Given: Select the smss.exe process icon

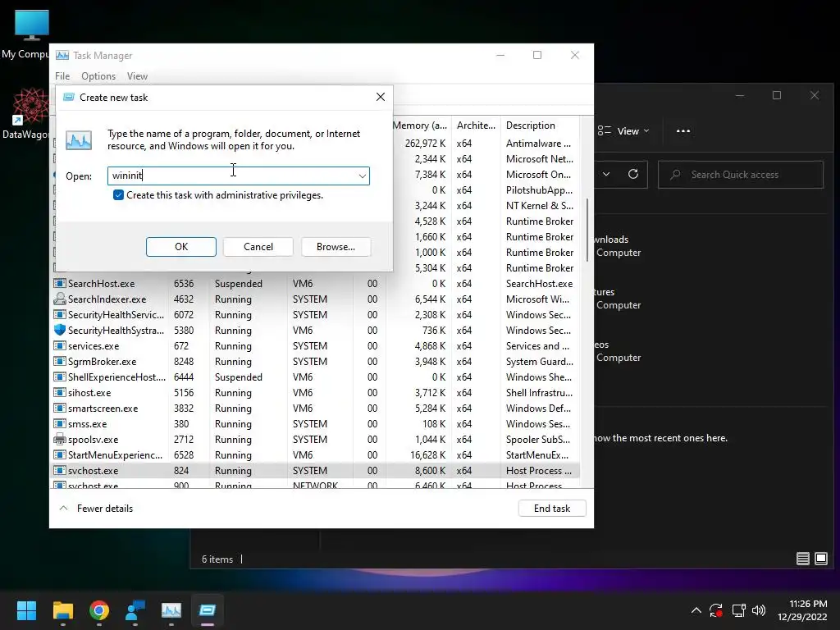Looking at the screenshot, I should point(59,423).
